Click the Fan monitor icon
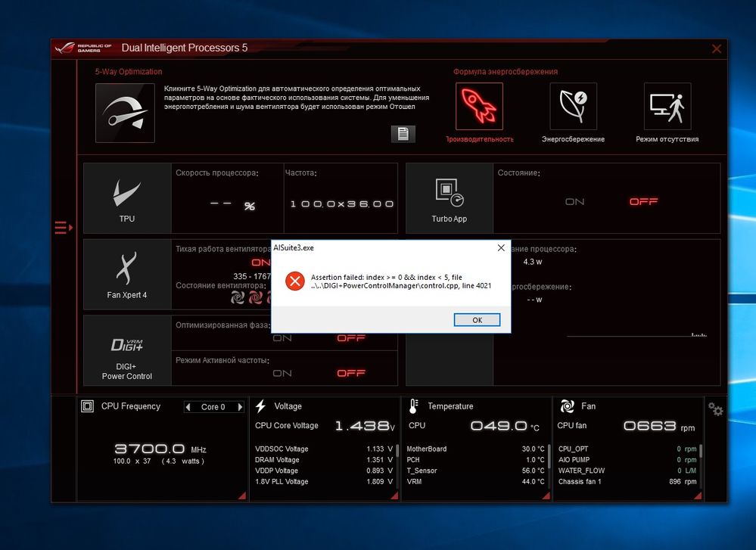756x550 pixels. [567, 406]
